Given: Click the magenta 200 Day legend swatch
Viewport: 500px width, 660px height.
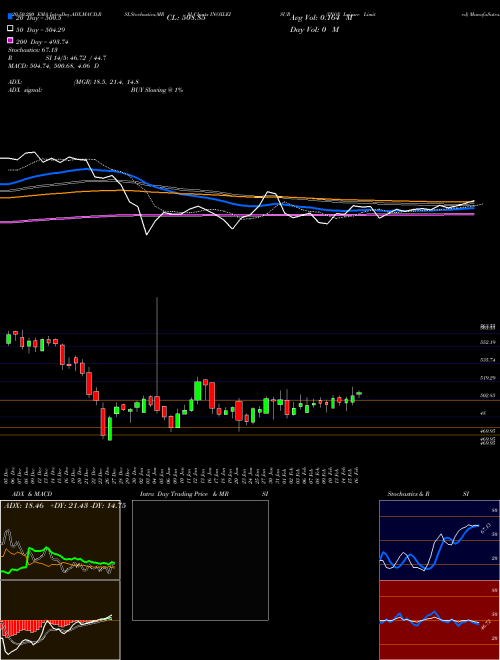Looking at the screenshot, I should click(11, 41).
